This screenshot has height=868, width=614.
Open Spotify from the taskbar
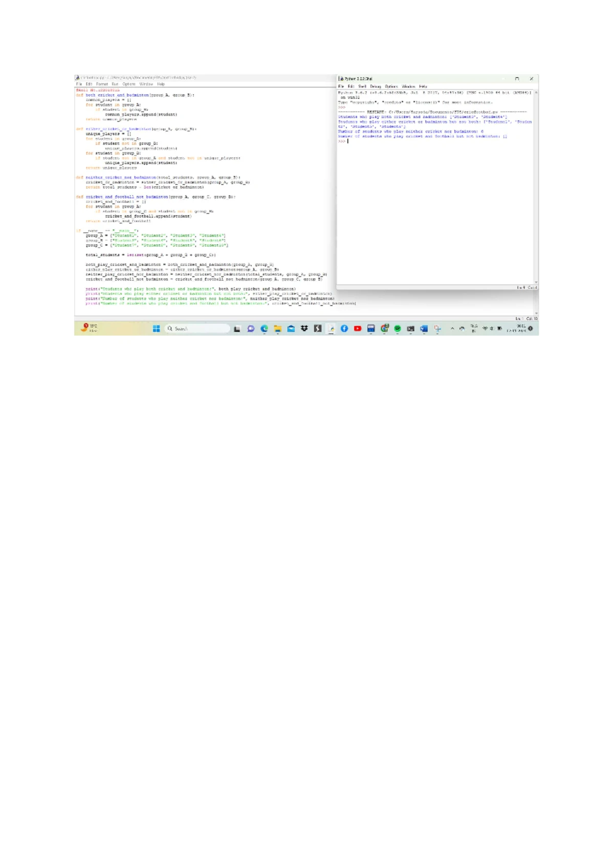tap(398, 329)
